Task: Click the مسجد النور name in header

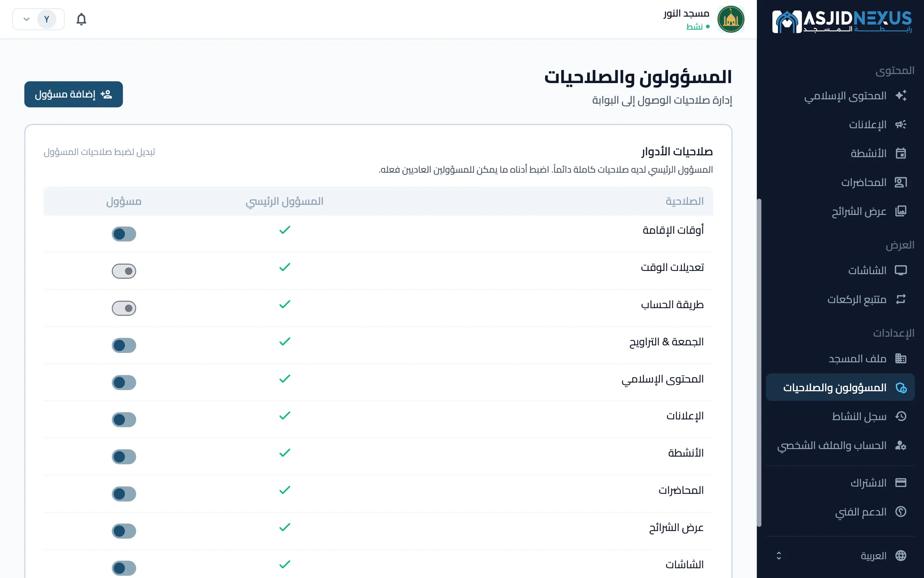Action: pyautogui.click(x=686, y=13)
